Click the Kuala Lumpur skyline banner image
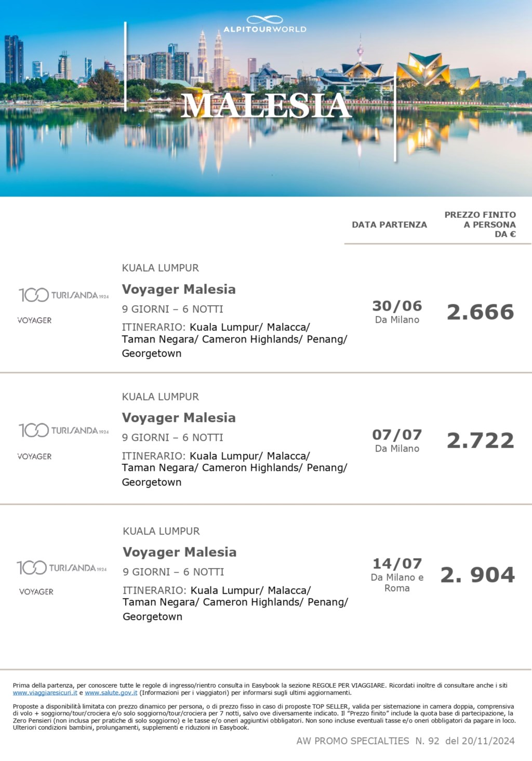This screenshot has width=532, height=761. 266,98
